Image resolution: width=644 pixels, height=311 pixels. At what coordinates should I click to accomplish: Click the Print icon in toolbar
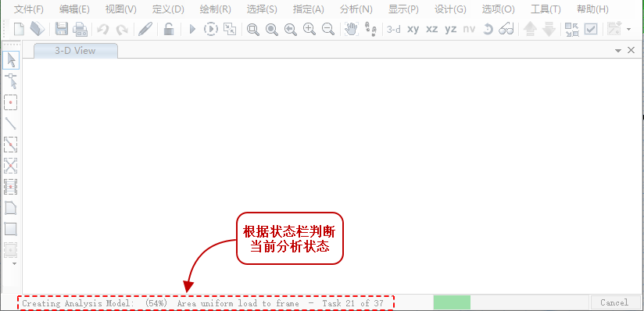(x=80, y=29)
